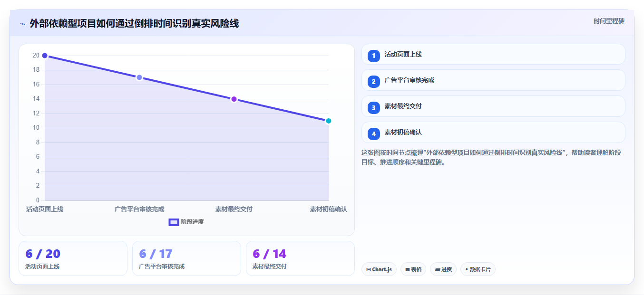Click y-axis value 20
The width and height of the screenshot is (644, 295).
36,56
